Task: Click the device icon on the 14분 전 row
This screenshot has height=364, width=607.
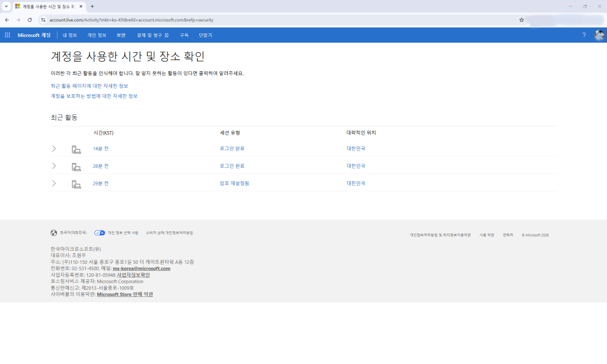Action: tap(76, 149)
